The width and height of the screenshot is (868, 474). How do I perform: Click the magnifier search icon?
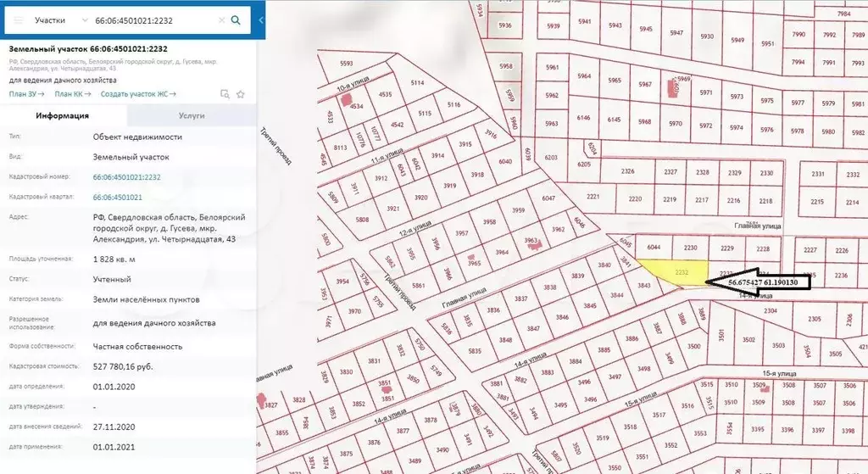pos(236,20)
